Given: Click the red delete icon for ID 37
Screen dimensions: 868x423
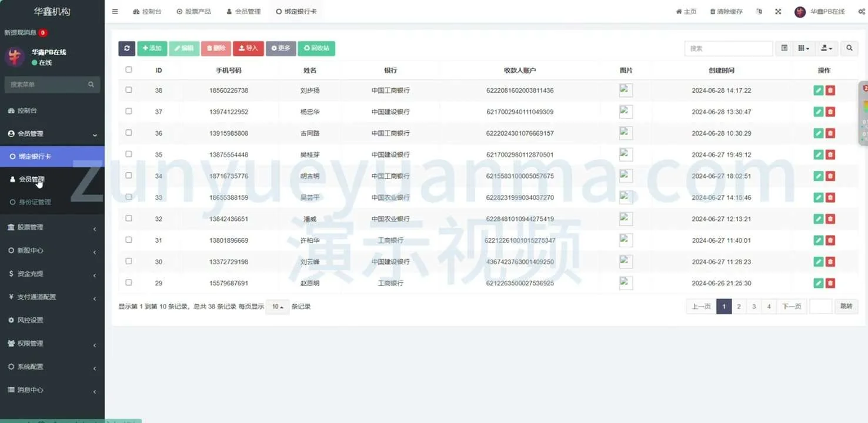Looking at the screenshot, I should (830, 112).
